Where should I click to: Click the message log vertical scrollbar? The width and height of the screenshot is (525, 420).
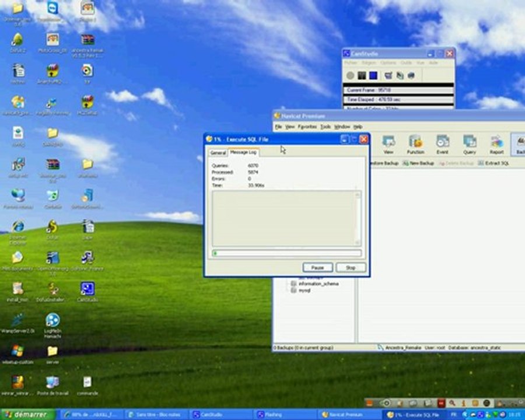click(x=358, y=218)
